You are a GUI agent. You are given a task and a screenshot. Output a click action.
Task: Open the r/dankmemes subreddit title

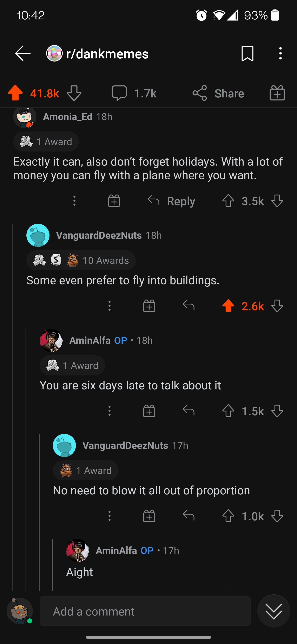pyautogui.click(x=107, y=54)
